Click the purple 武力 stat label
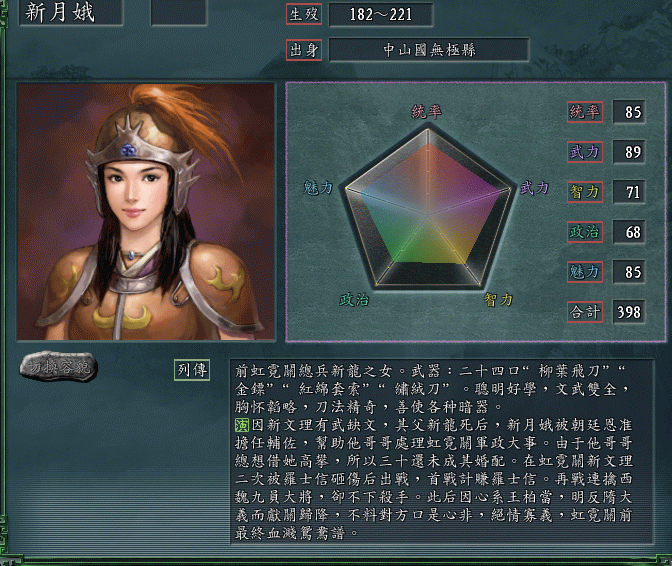672x566 pixels. click(585, 152)
